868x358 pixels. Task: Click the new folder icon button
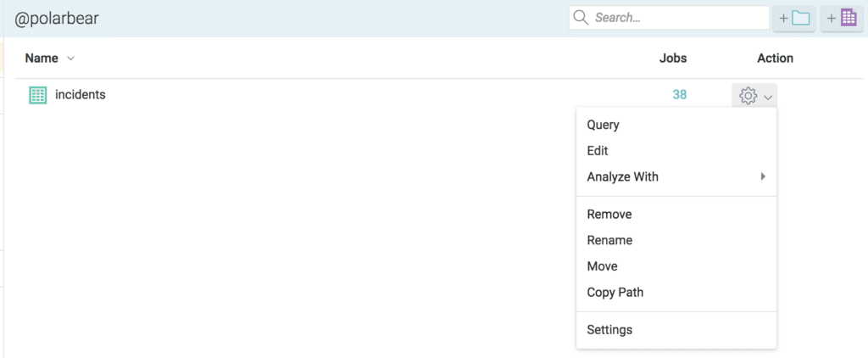tap(793, 19)
